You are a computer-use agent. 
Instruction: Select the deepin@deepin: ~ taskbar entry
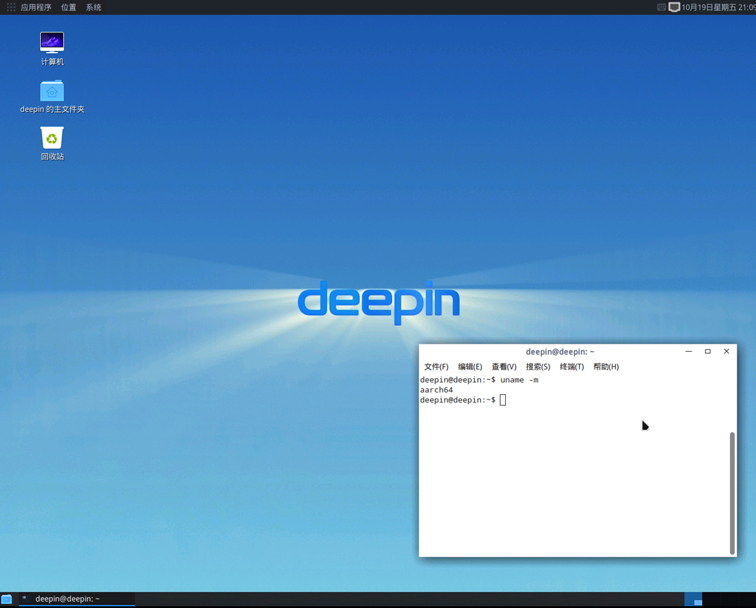(77, 599)
